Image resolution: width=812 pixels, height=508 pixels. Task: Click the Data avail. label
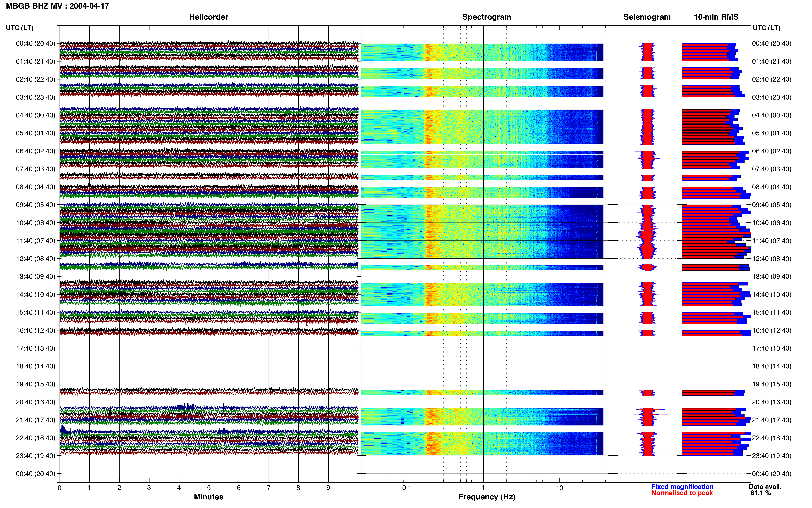765,486
